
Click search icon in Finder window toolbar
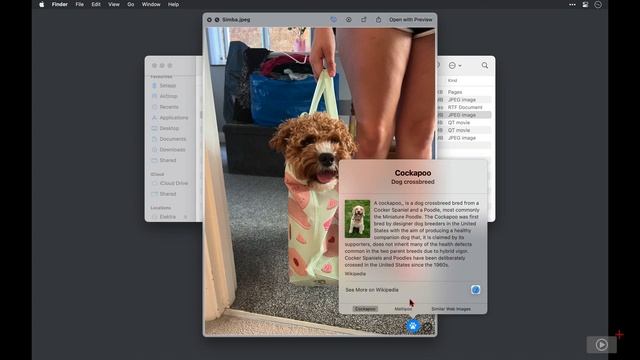(x=484, y=65)
